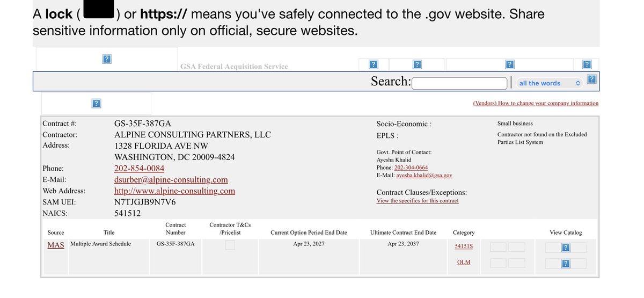
Task: Call contractor phone 202-854-0084
Action: coord(139,168)
